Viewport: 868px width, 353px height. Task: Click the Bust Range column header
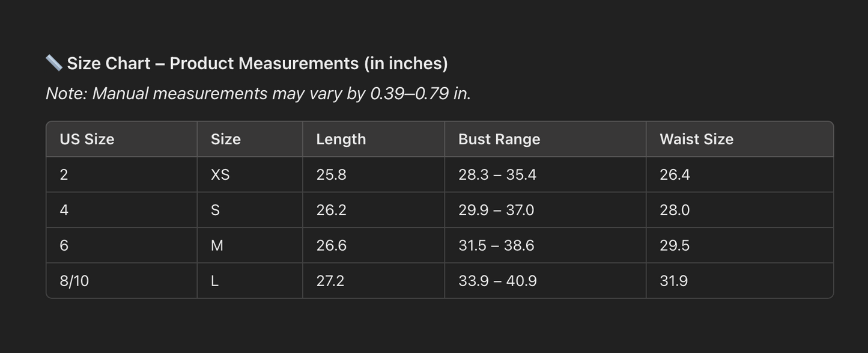pyautogui.click(x=499, y=139)
